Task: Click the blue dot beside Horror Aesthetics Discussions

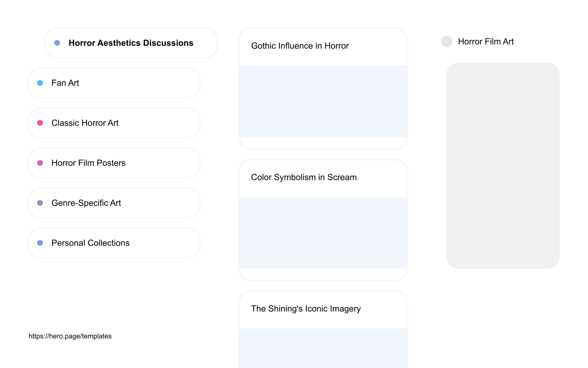Action: pos(57,43)
